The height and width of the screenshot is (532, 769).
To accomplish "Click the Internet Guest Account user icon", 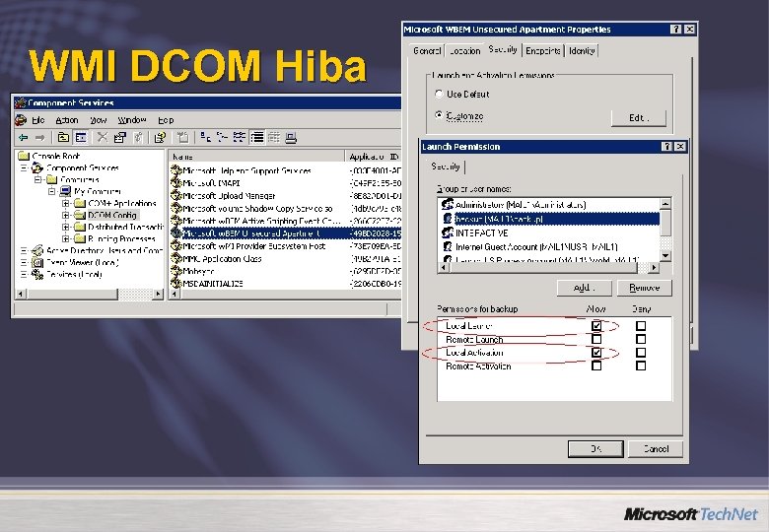I will [x=448, y=246].
